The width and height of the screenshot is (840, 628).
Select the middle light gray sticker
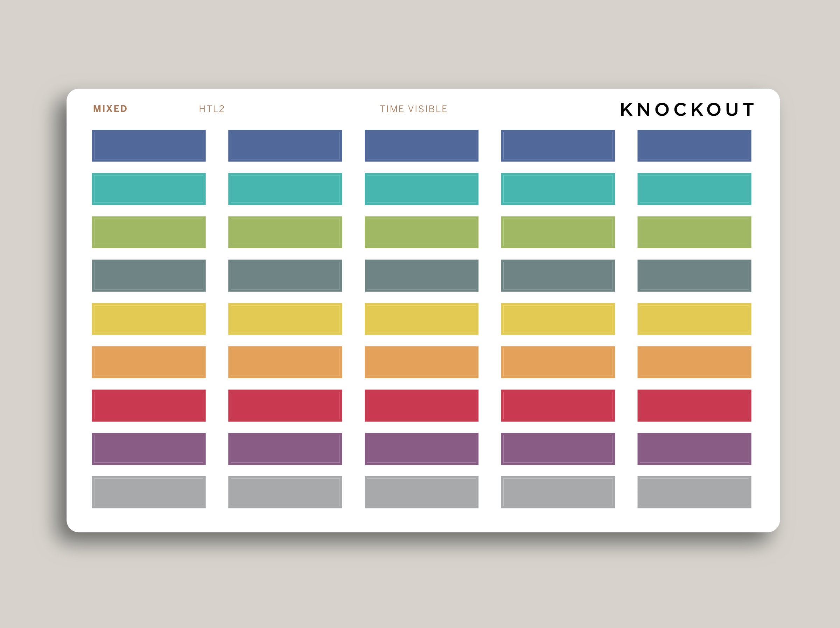click(421, 492)
